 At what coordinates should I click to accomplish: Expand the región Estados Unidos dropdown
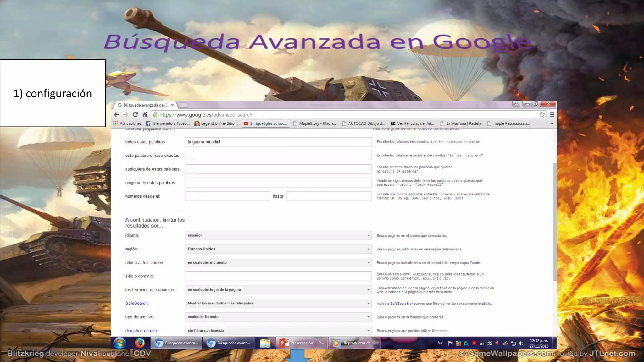pyautogui.click(x=278, y=249)
